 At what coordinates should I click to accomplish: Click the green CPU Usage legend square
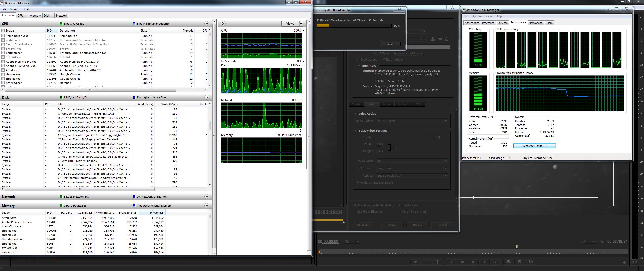pyautogui.click(x=61, y=23)
